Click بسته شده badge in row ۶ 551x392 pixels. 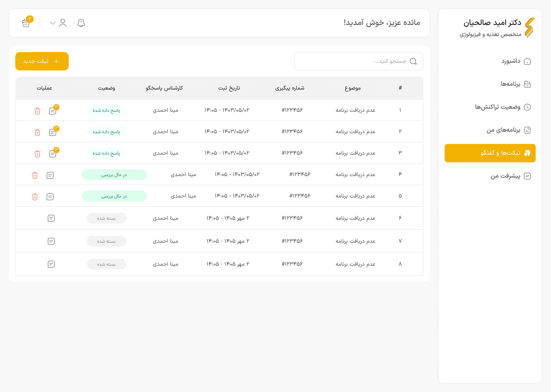click(x=106, y=218)
